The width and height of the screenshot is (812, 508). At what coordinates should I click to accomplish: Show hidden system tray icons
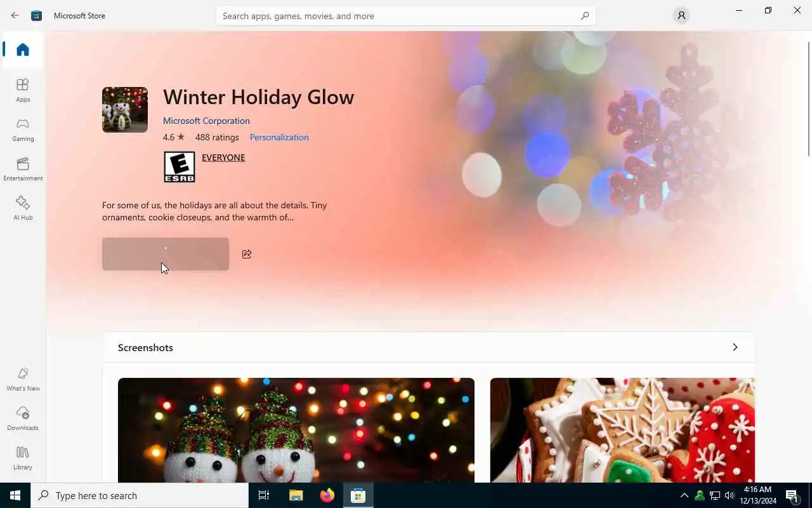684,495
